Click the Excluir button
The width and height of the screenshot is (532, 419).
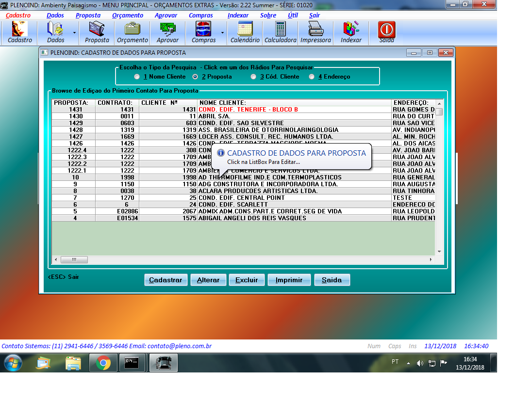pos(247,280)
